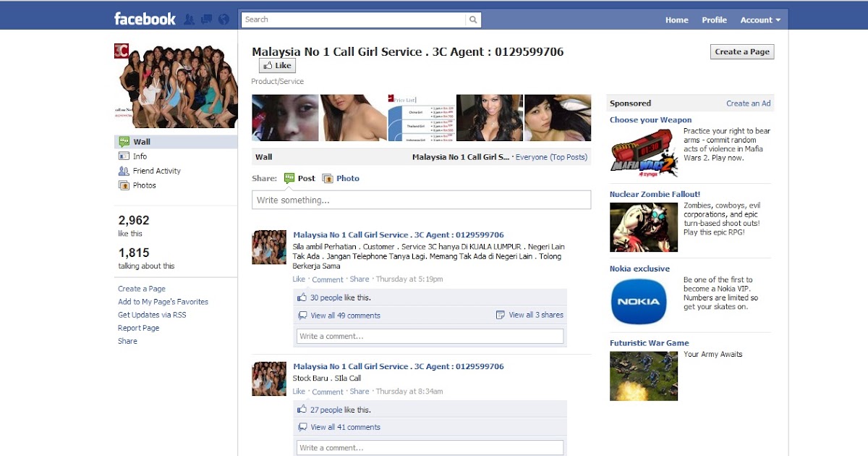Go to Home in top bar
Viewport: 868px width, 456px height.
tap(677, 20)
